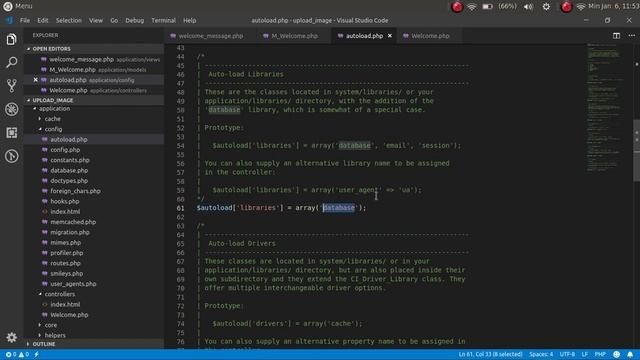This screenshot has width=640, height=360.
Task: Click the VS Code logo in the title bar
Action: 9,20
